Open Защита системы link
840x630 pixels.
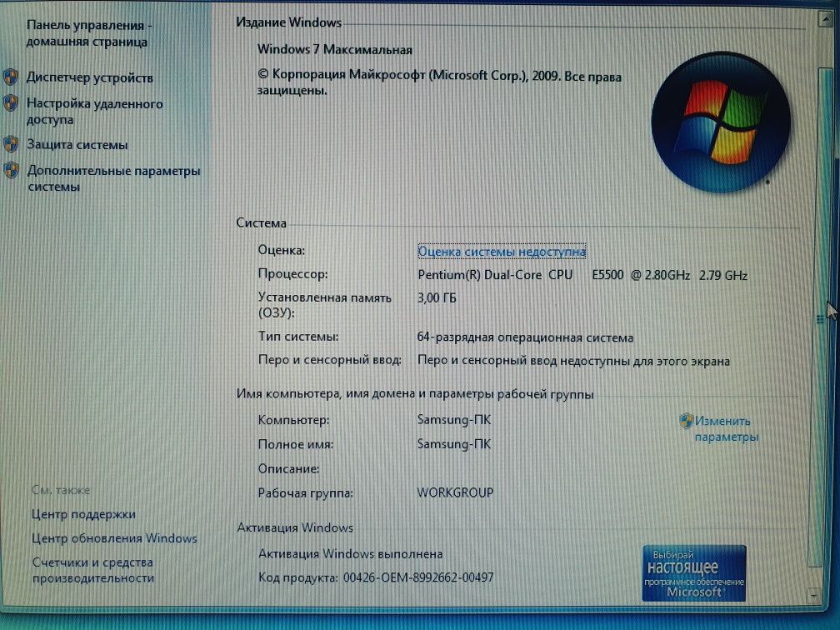tap(77, 145)
